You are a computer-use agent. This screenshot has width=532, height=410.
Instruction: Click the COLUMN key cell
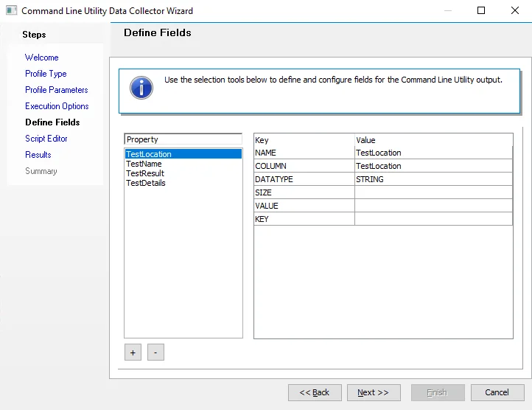304,166
